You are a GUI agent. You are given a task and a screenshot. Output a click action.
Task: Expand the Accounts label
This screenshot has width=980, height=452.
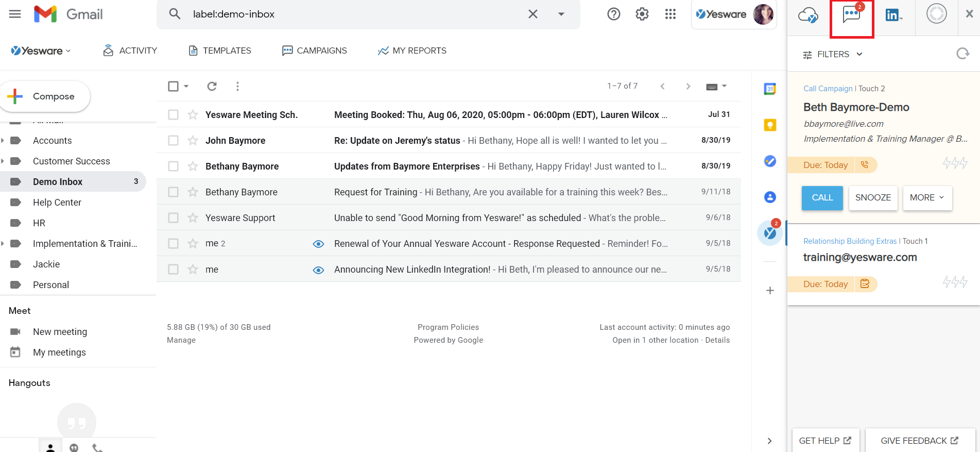point(3,140)
